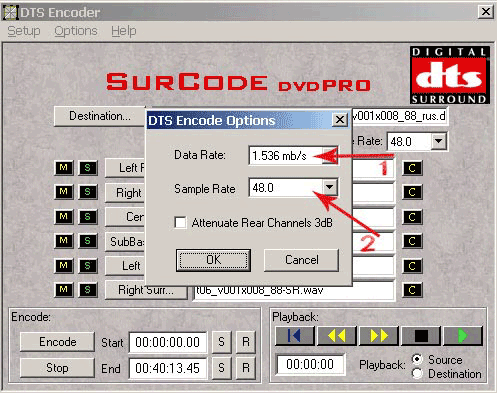Clear the Left Surround file with C button
The height and width of the screenshot is (393, 497).
click(x=412, y=266)
